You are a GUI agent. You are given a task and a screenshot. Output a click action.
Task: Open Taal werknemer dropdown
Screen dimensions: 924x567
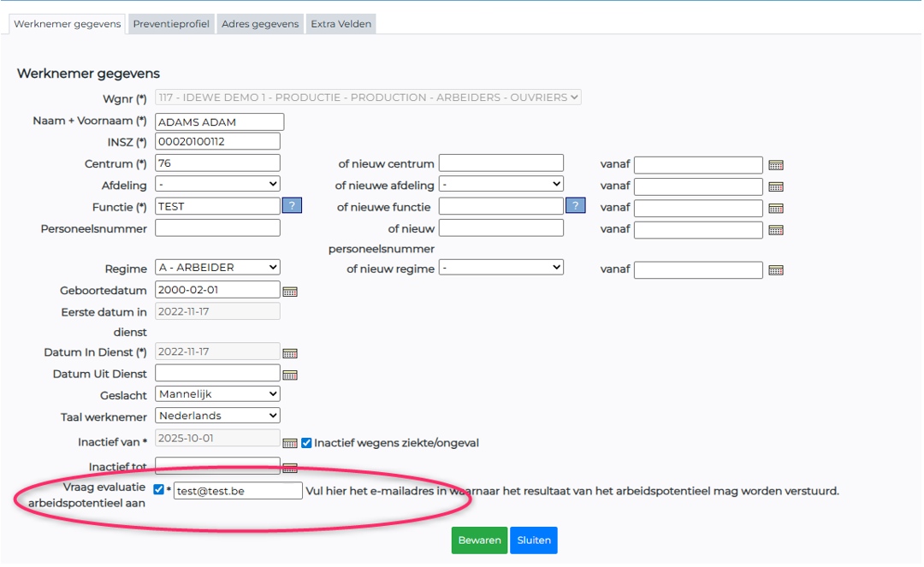tap(218, 416)
